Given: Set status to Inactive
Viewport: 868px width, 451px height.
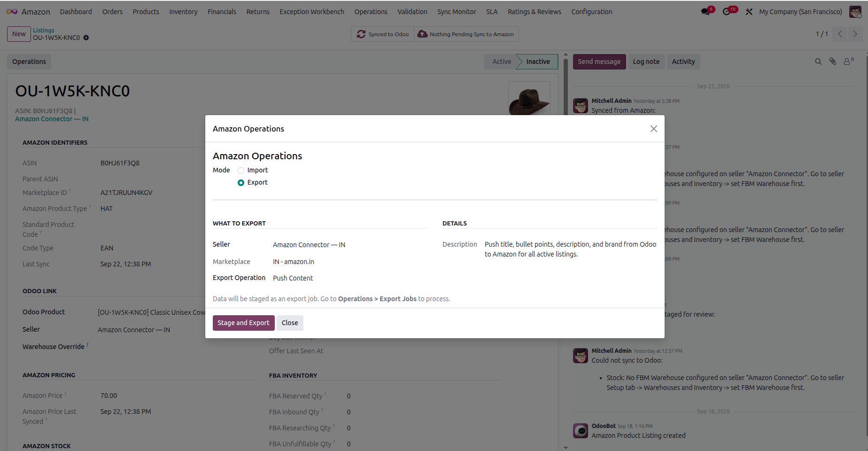Looking at the screenshot, I should [538, 62].
